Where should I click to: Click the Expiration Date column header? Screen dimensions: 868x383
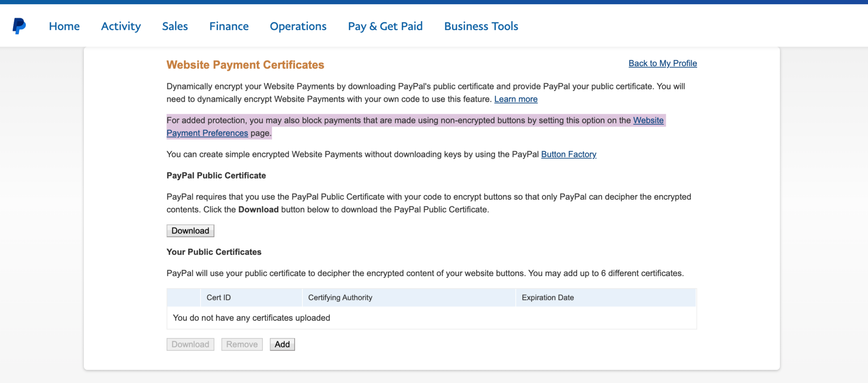[x=547, y=297]
